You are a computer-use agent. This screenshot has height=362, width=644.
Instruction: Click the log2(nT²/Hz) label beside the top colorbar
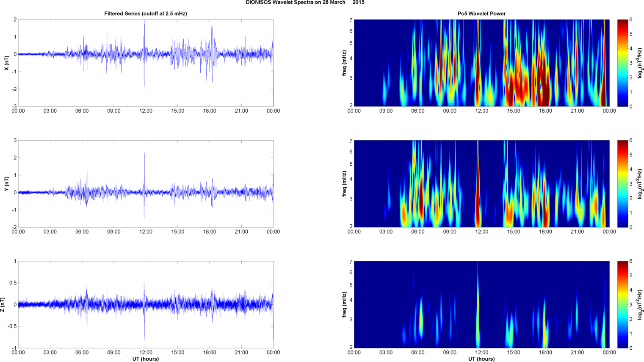641,63
